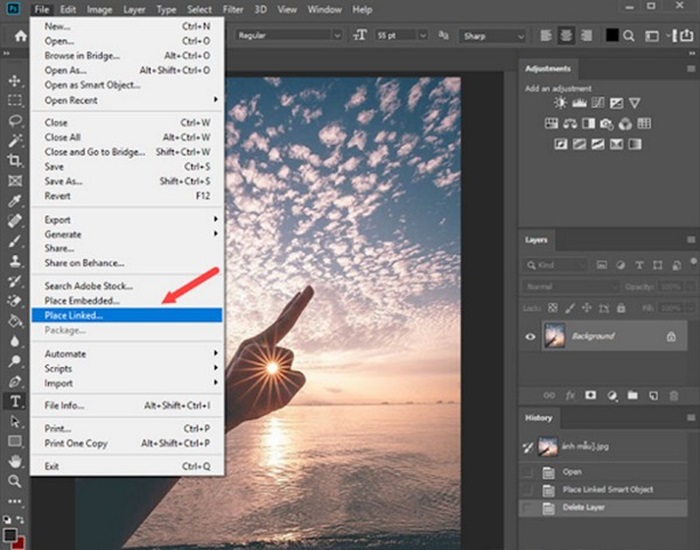Click the layer mask icon in Layers panel
700x550 pixels.
point(591,395)
